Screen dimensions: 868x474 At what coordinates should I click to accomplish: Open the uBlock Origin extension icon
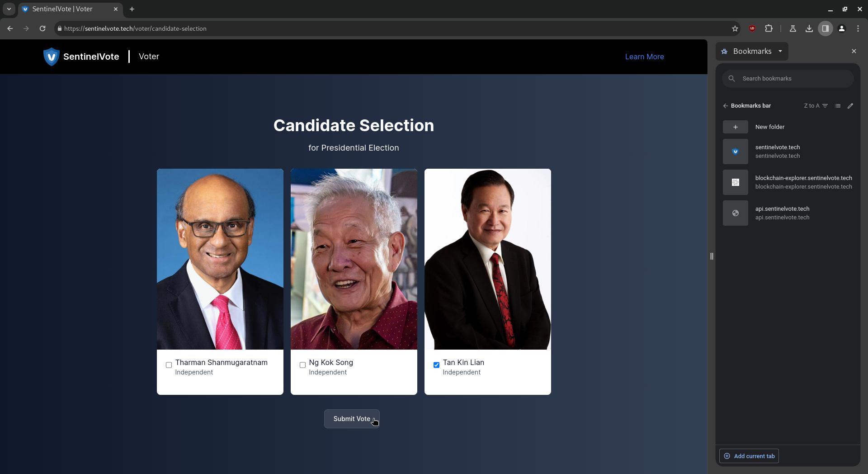pos(752,28)
